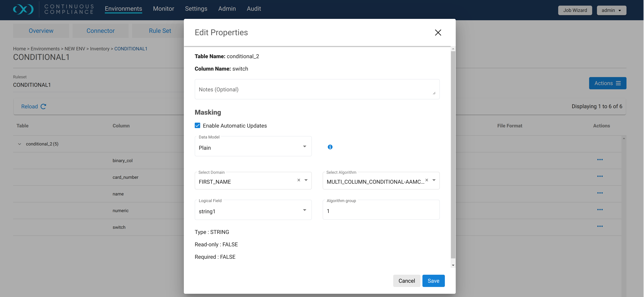
Task: Close the Edit Properties dialog
Action: click(438, 32)
